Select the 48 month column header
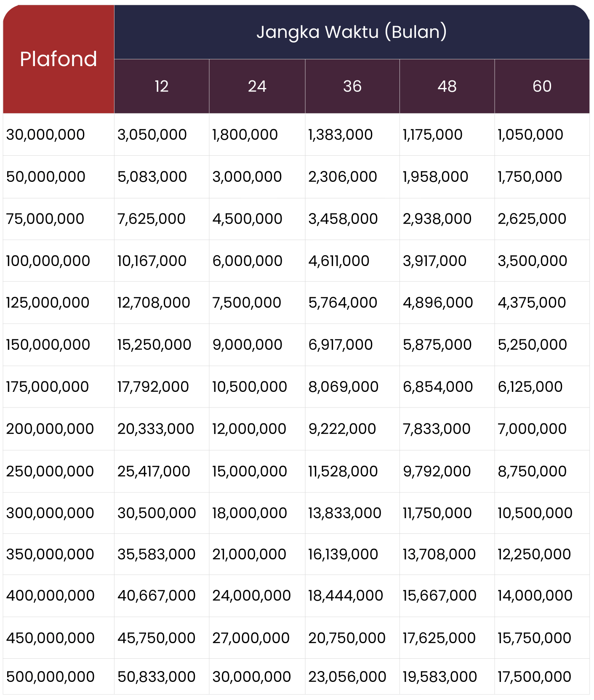 click(x=447, y=86)
